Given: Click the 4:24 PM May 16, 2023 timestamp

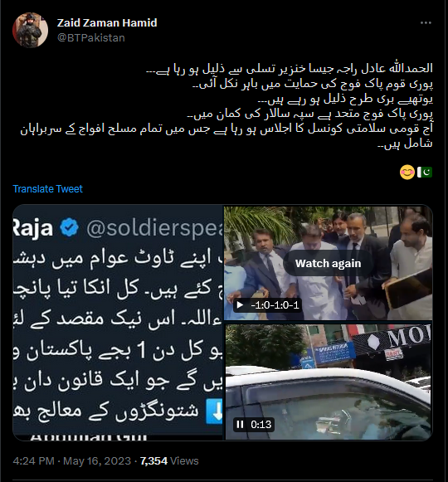Looking at the screenshot, I should pyautogui.click(x=72, y=460).
